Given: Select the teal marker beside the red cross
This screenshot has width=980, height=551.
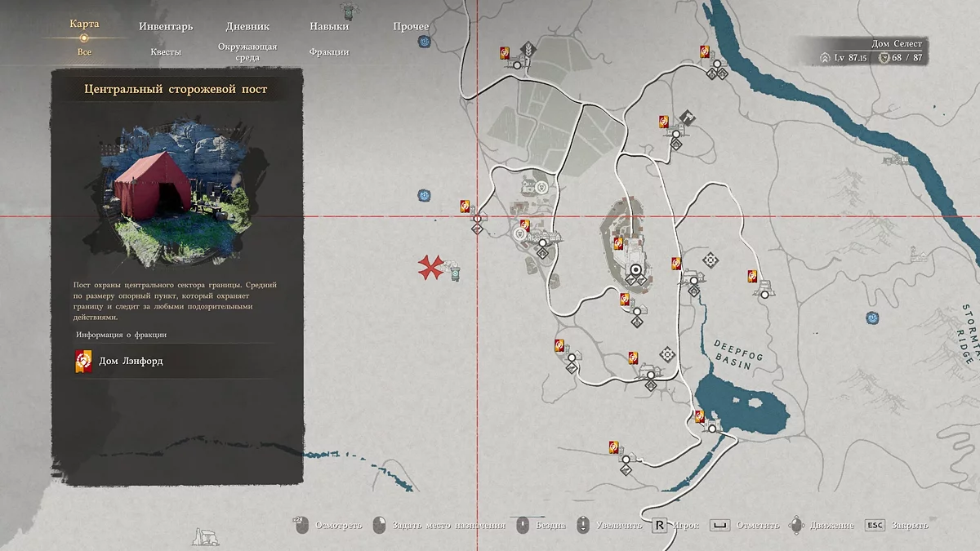Looking at the screenshot, I should click(454, 270).
